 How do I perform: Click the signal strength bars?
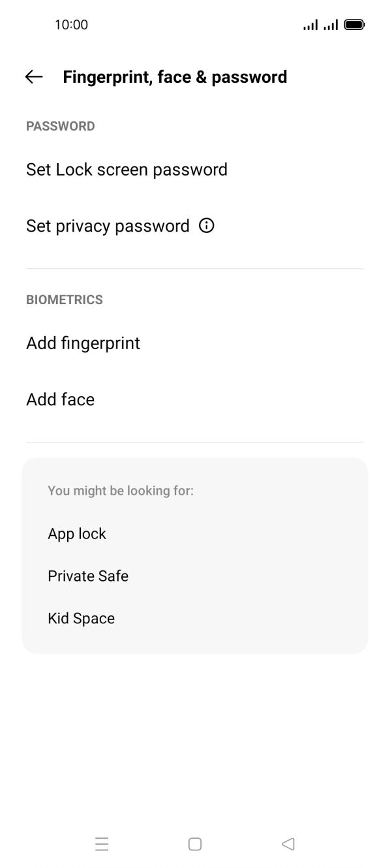[310, 24]
